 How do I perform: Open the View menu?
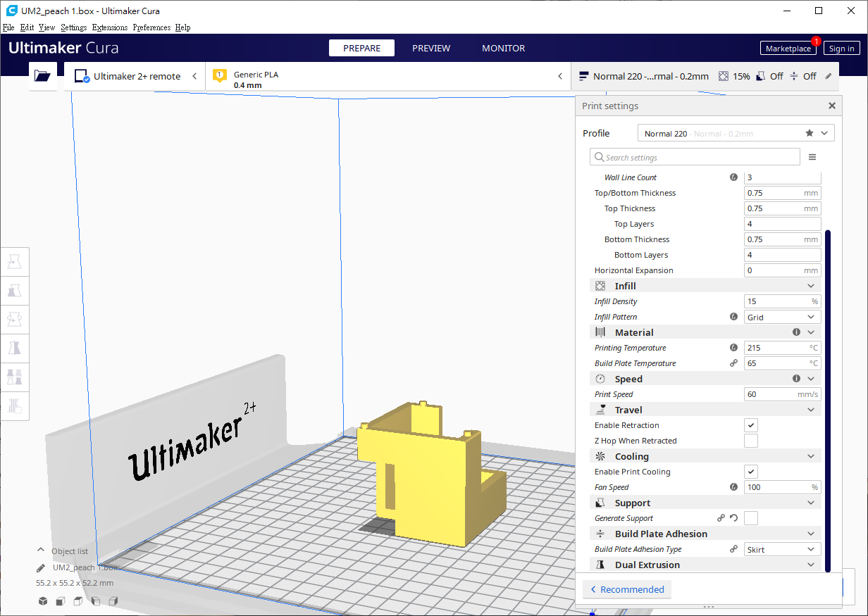pos(46,27)
